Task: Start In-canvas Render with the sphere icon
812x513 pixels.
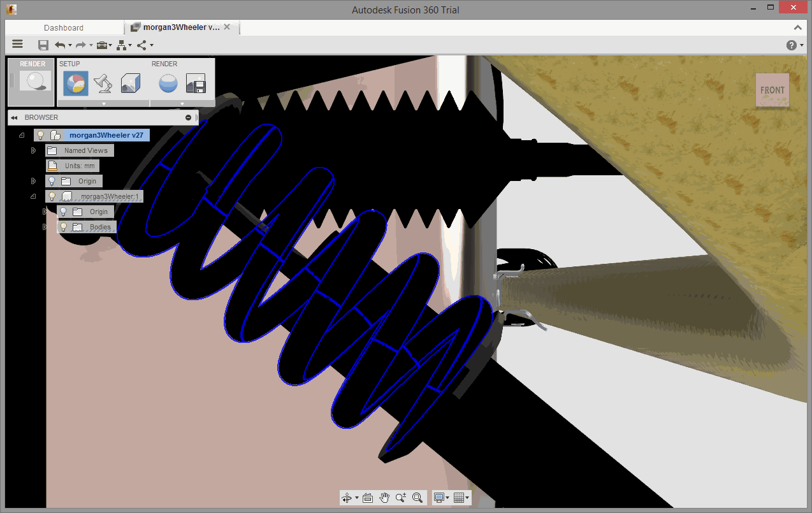Action: click(x=168, y=83)
